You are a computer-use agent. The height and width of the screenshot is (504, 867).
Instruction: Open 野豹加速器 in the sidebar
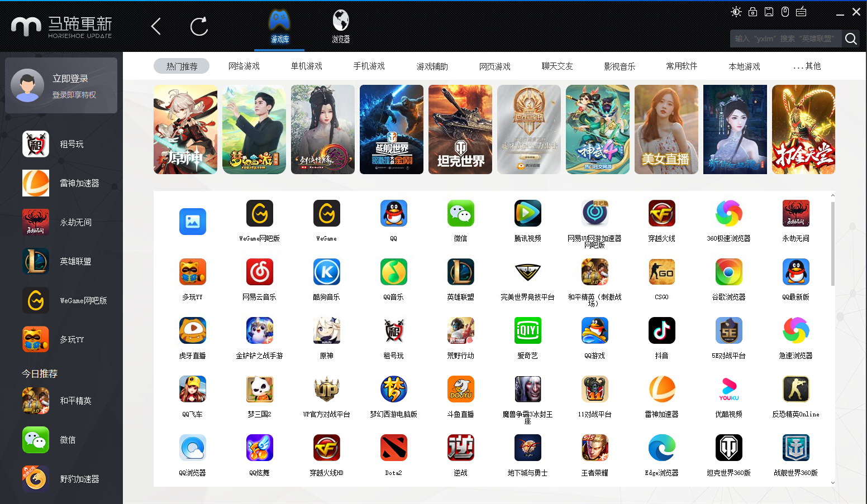[61, 479]
